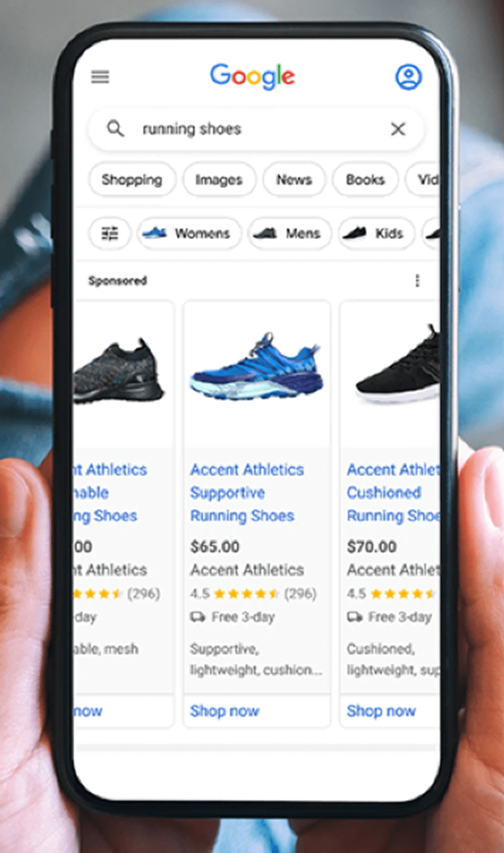Image resolution: width=504 pixels, height=853 pixels.
Task: Switch to the News tab
Action: [x=294, y=180]
